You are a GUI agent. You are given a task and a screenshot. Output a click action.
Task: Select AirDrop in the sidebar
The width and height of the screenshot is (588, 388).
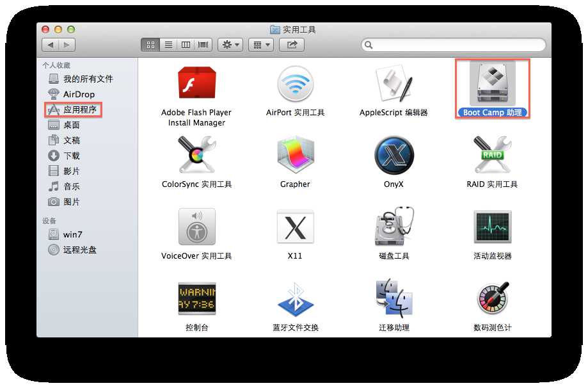(71, 94)
